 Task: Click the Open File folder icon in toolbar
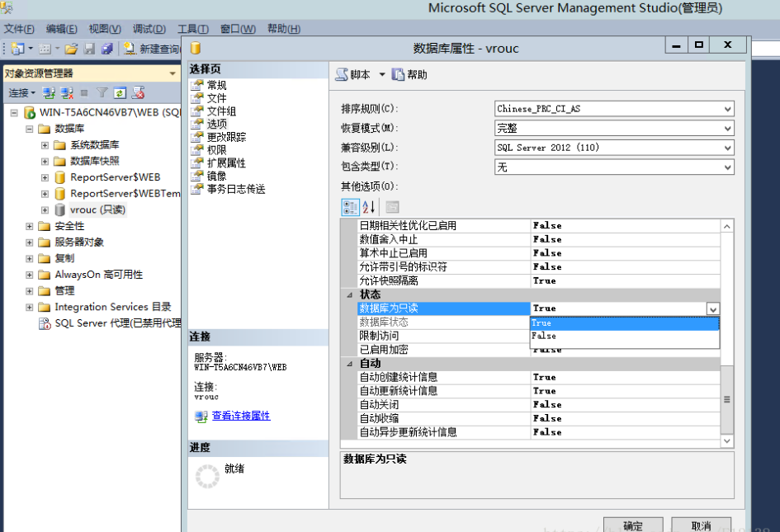pyautogui.click(x=71, y=48)
